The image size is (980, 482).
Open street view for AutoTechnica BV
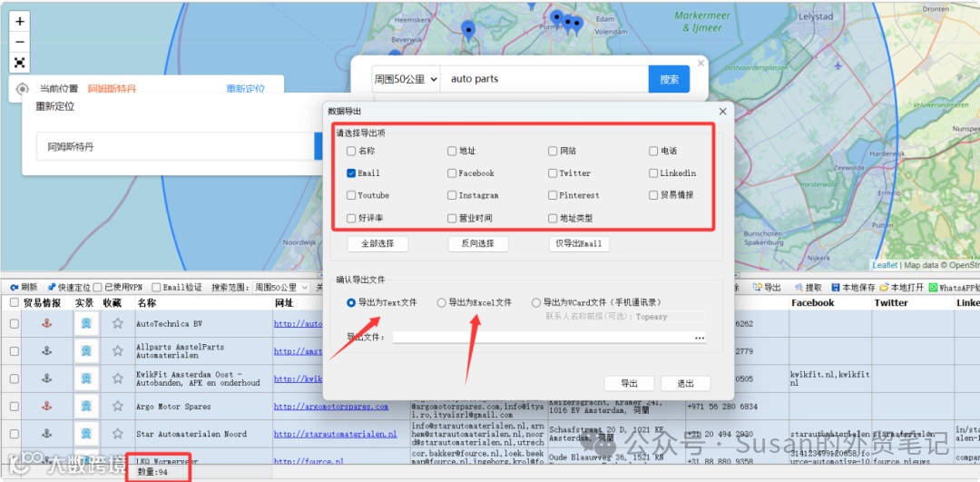(86, 324)
